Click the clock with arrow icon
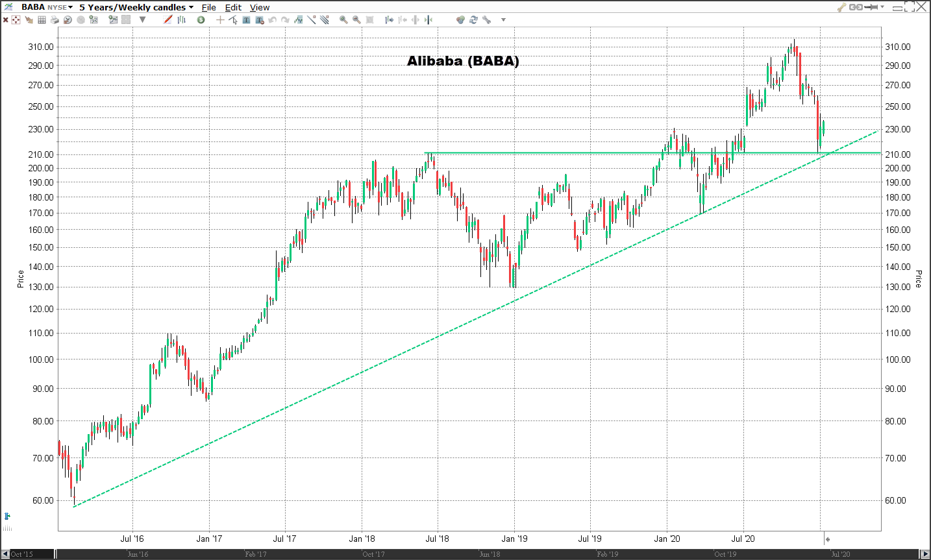The height and width of the screenshot is (560, 931). pyautogui.click(x=68, y=20)
